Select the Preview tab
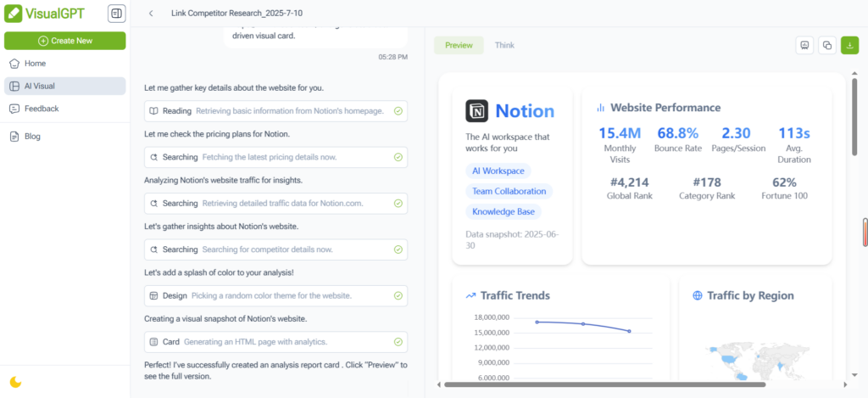The width and height of the screenshot is (868, 398). [x=459, y=45]
